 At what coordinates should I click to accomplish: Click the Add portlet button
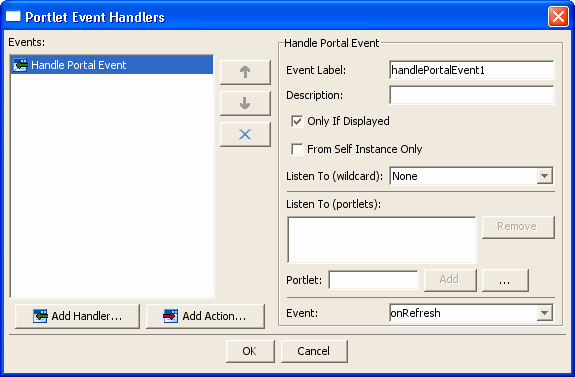click(x=450, y=280)
